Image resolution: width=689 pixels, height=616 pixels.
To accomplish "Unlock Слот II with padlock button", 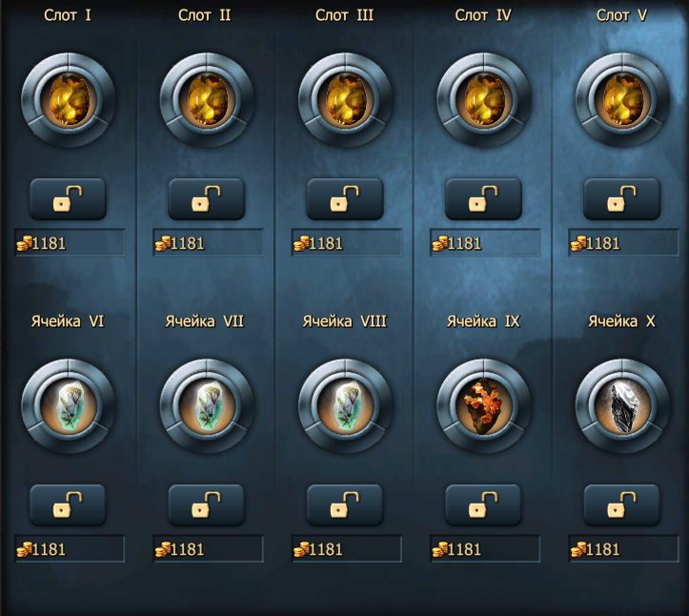I will [x=206, y=199].
